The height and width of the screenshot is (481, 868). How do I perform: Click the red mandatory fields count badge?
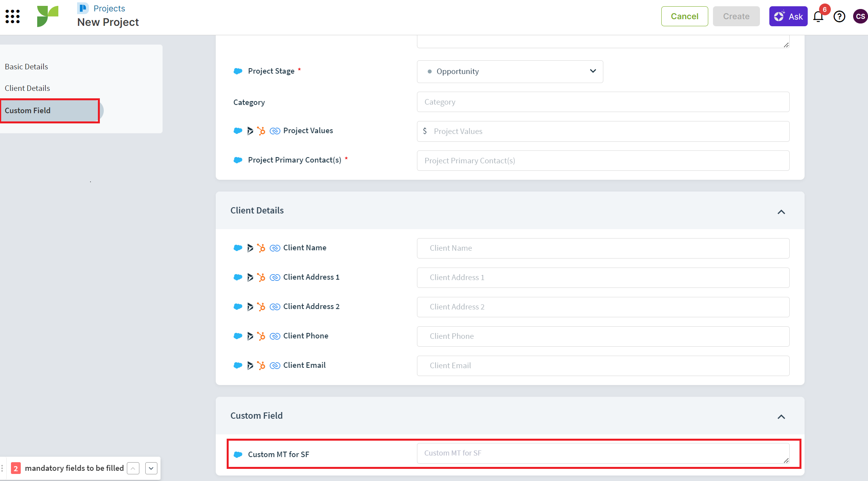coord(16,468)
